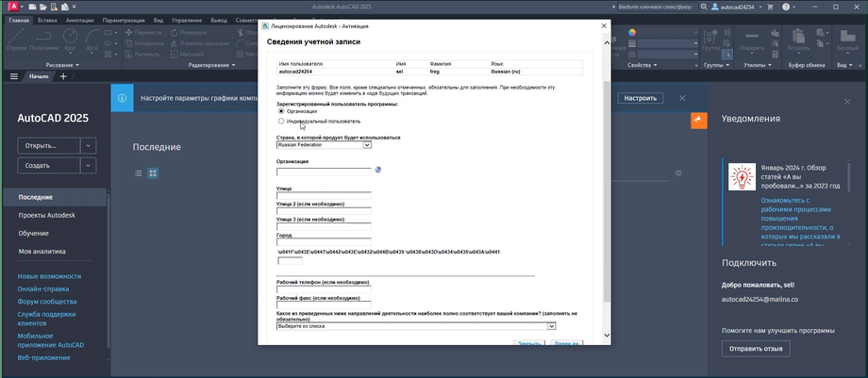Click the object color wheel swatch in Свойства

632,32
